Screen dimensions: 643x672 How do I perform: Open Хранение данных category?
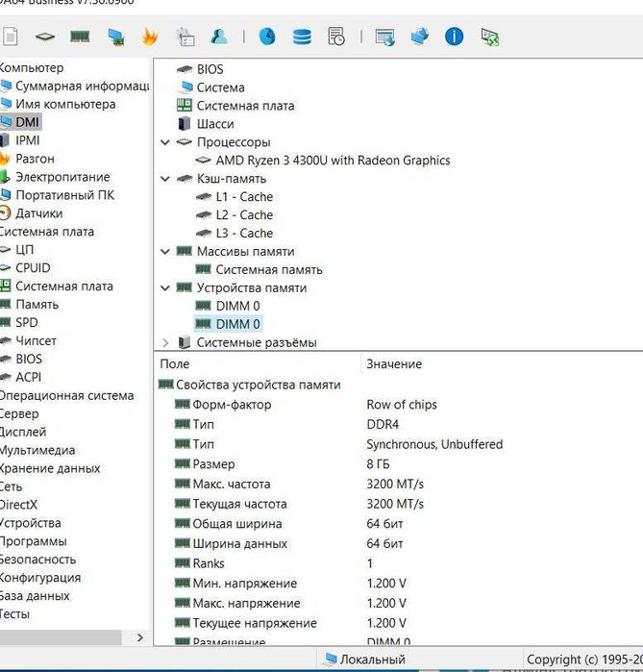tap(50, 468)
